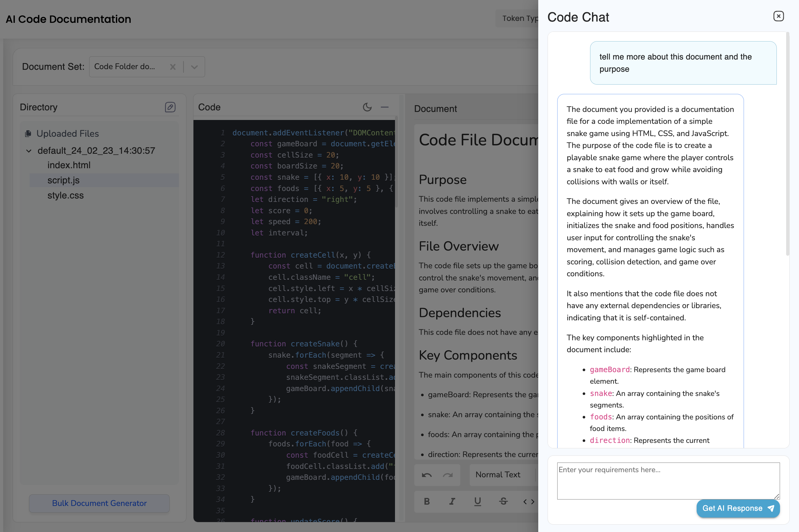Open style.css from uploaded files
This screenshot has height=532, width=799.
pyautogui.click(x=66, y=196)
